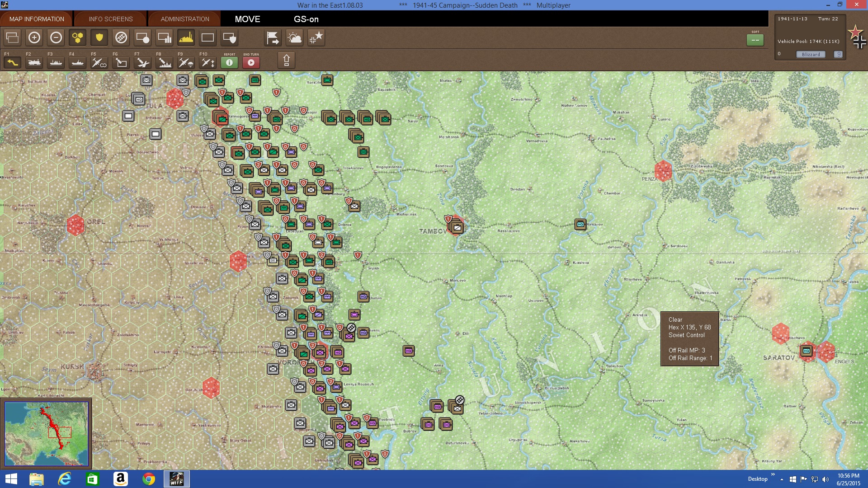The image size is (868, 488).
Task: Click the red hex at Engels
Action: click(x=826, y=352)
